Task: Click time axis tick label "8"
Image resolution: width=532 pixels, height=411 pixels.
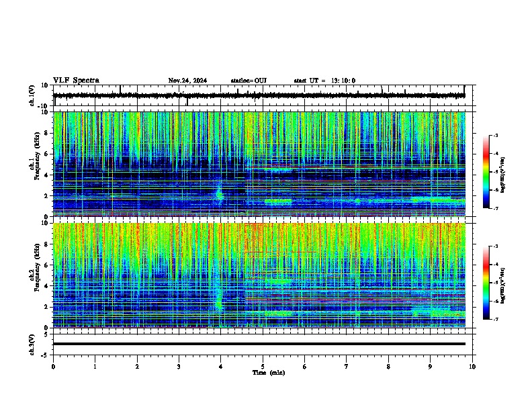Action: [x=388, y=367]
